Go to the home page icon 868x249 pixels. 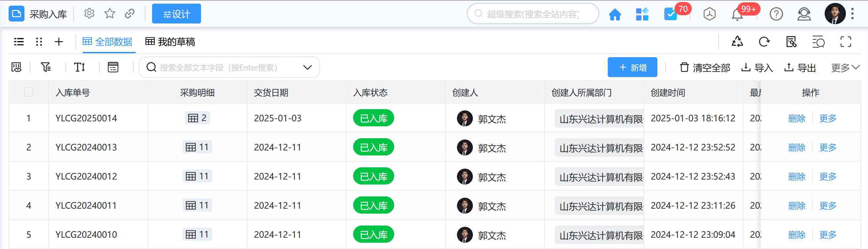[x=615, y=15]
